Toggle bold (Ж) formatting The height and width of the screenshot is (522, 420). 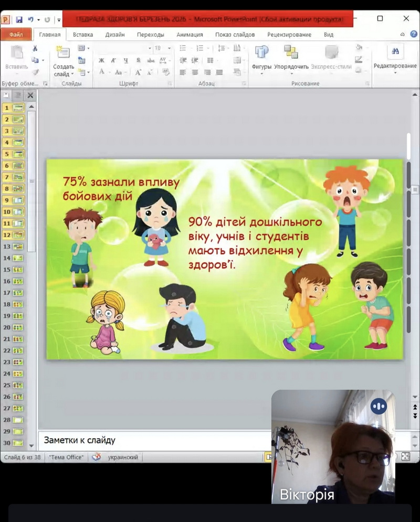pyautogui.click(x=101, y=60)
